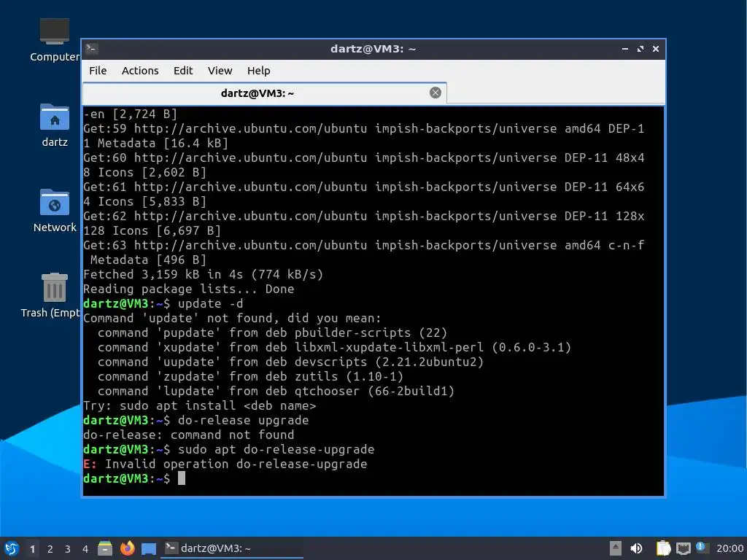Click the clock showing 20:00

(729, 548)
